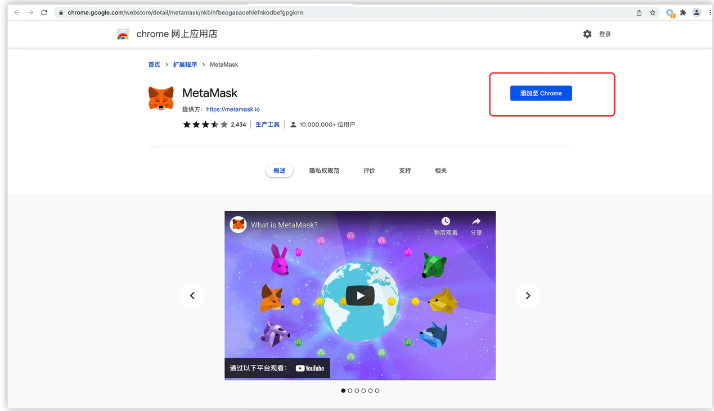The image size is (714, 411).
Task: Click the address bar URL
Action: [x=185, y=13]
